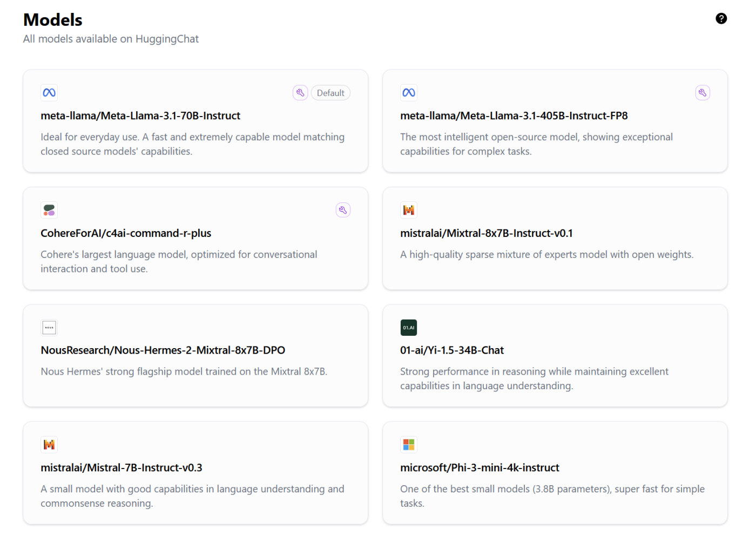Image resolution: width=756 pixels, height=543 pixels.
Task: Click the Microsoft logo icon
Action: (409, 445)
